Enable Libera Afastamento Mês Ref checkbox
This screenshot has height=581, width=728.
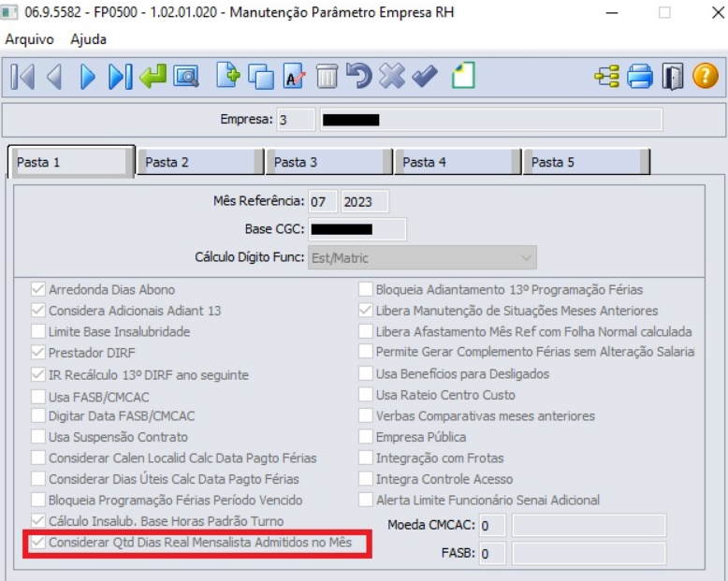tap(365, 331)
